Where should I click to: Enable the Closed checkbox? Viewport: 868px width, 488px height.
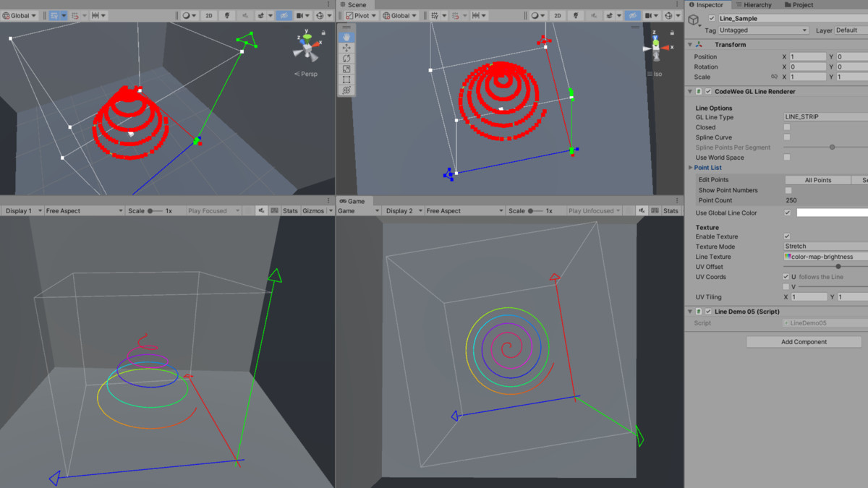(x=787, y=127)
